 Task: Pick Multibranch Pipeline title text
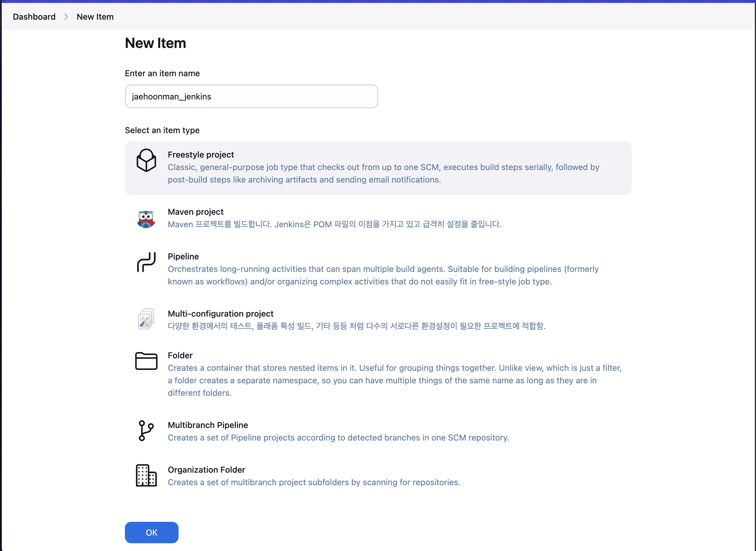pos(207,425)
